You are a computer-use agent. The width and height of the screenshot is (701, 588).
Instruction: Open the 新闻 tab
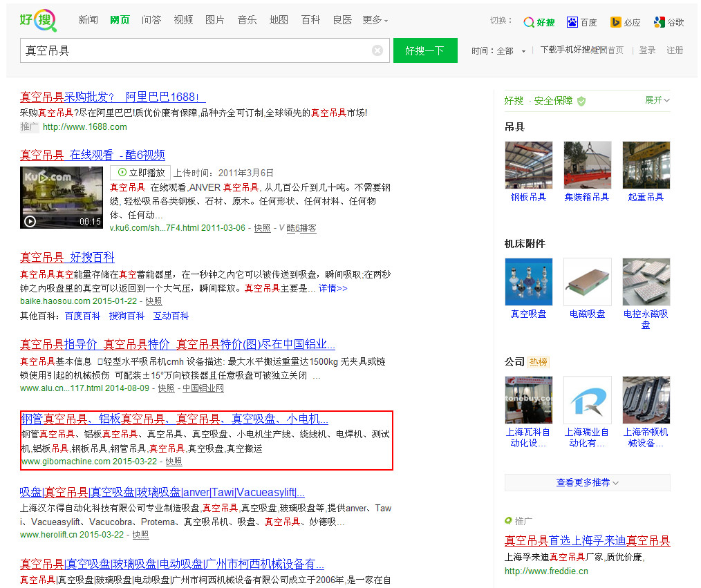(x=88, y=20)
